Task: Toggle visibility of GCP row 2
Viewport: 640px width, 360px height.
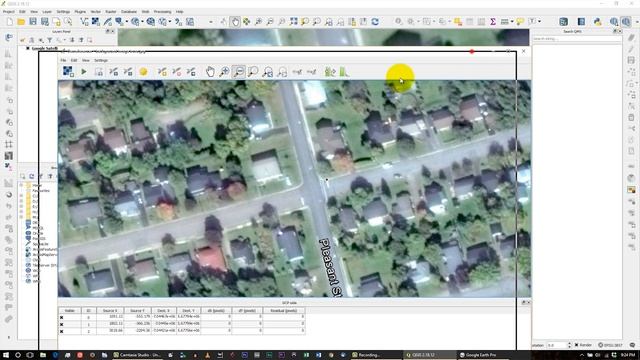Action: [62, 331]
